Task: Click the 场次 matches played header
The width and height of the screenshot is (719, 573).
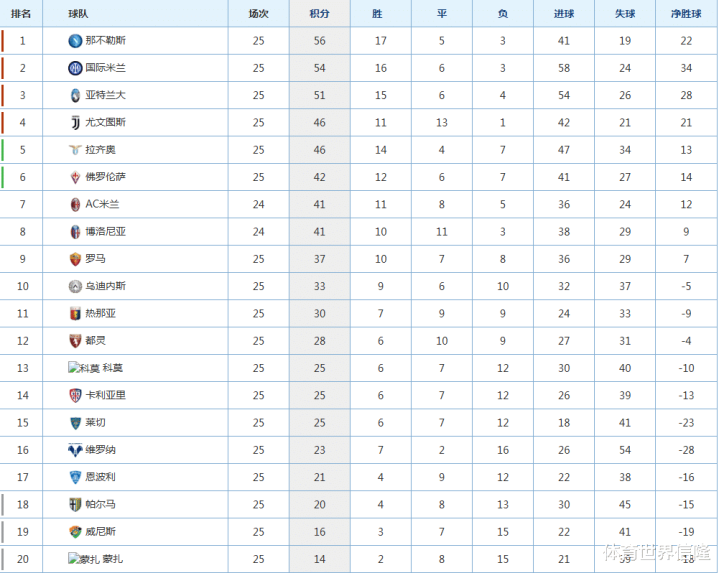Action: point(258,14)
